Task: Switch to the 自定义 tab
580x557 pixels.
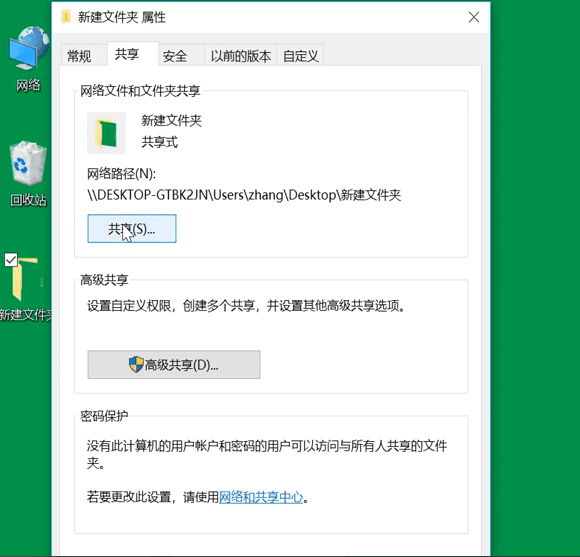Action: 301,56
